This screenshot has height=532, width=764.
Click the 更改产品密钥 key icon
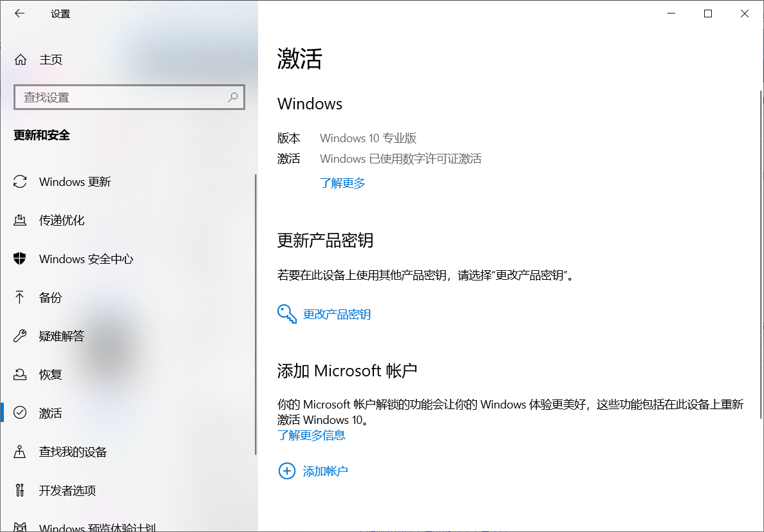click(x=286, y=314)
